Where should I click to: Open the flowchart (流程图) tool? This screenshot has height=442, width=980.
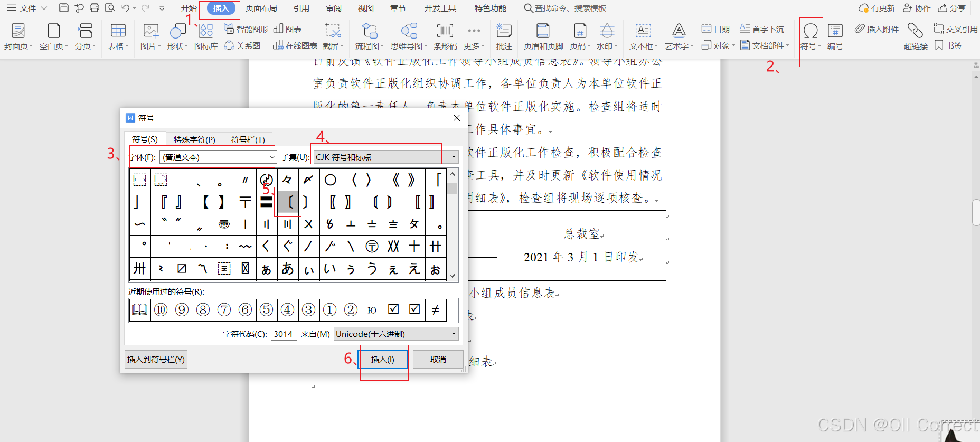[x=370, y=36]
